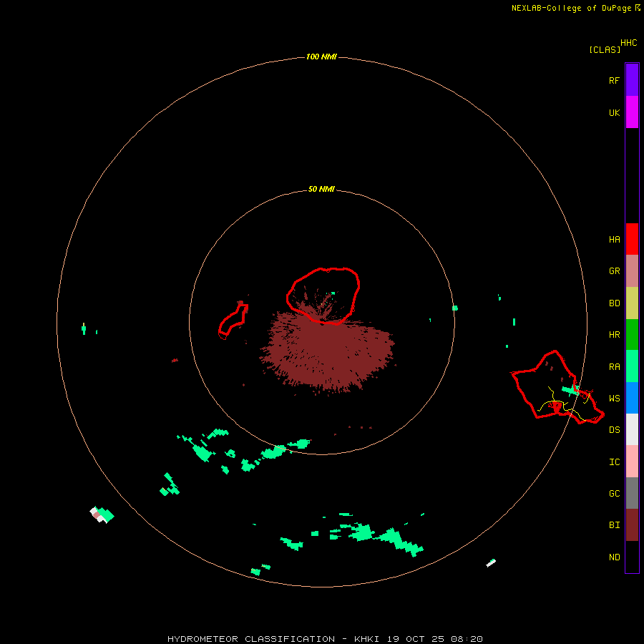Image resolution: width=644 pixels, height=644 pixels.
Task: Click the RA legend label
Action: [614, 367]
